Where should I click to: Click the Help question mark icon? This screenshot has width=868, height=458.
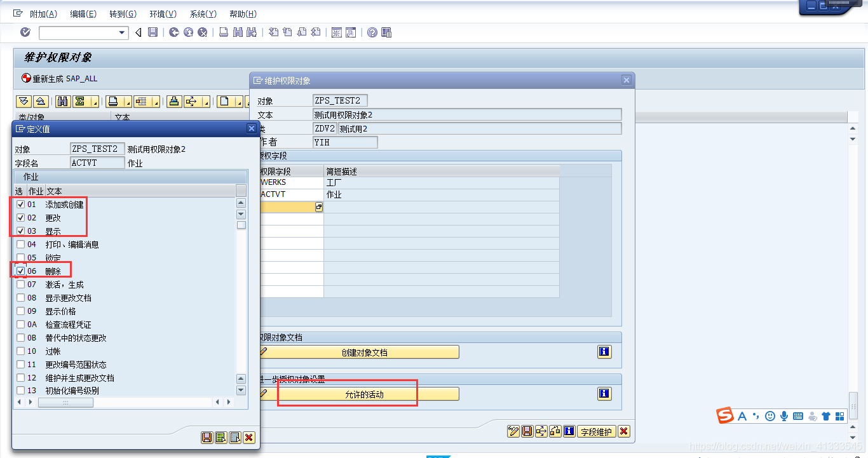pos(372,32)
